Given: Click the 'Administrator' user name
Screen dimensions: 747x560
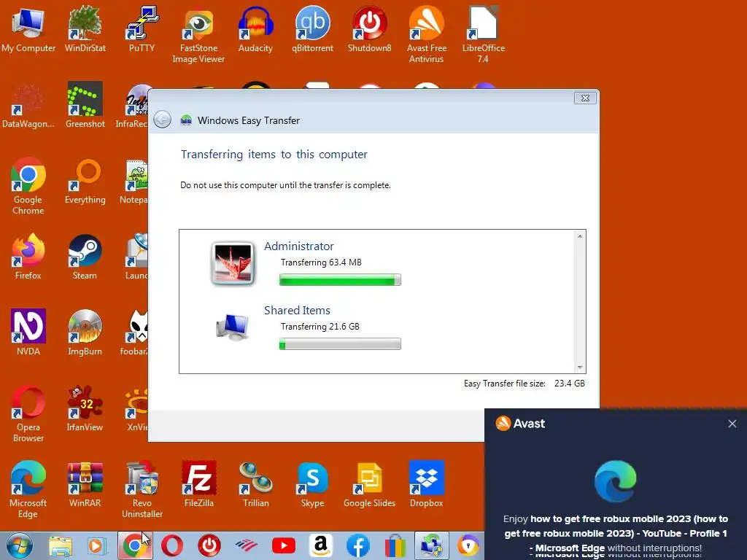Looking at the screenshot, I should click(298, 246).
